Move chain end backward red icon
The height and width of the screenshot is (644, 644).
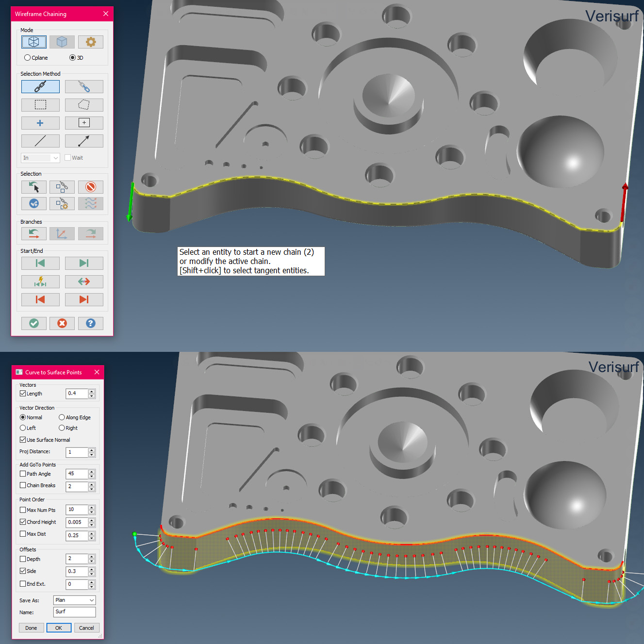click(40, 299)
